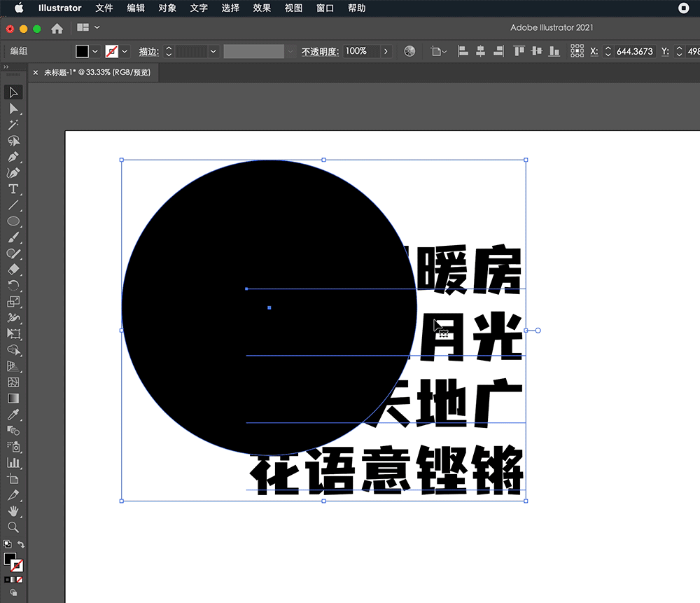Expand the toolbar double-arrow

6,67
